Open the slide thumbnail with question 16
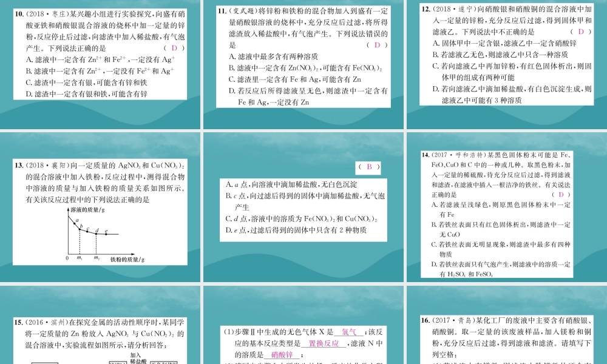 [x=507, y=325]
